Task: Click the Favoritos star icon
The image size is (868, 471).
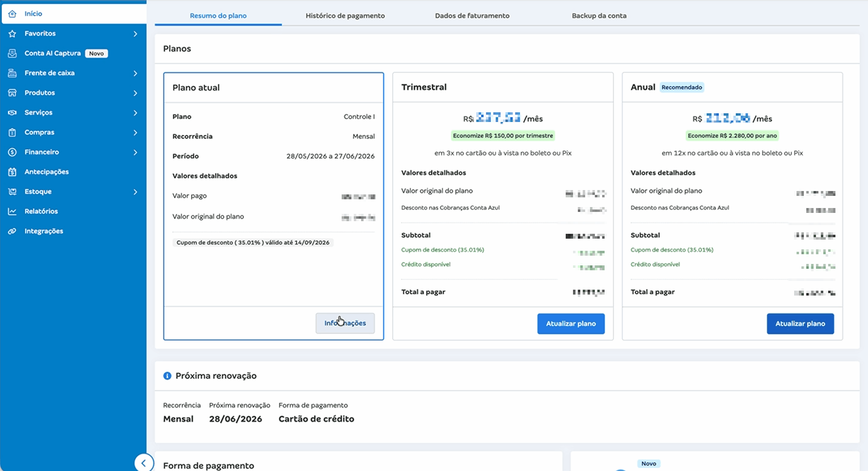Action: pyautogui.click(x=12, y=34)
